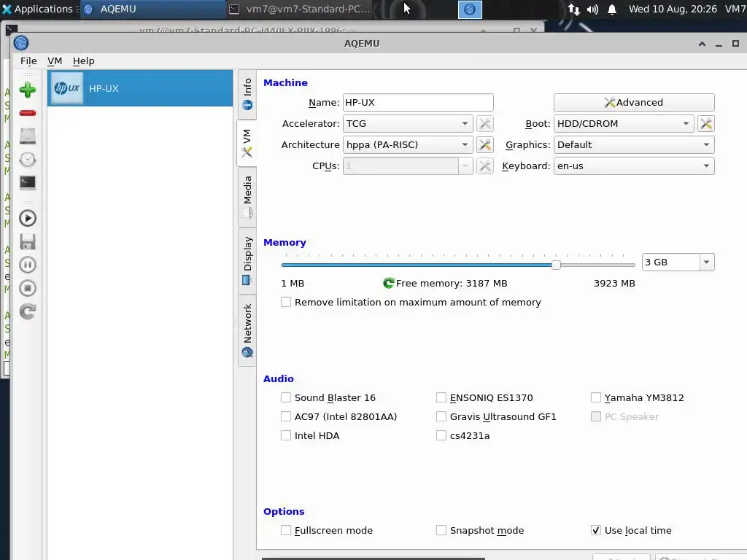Check the AC97 (Intel 82801AA) option

(286, 416)
